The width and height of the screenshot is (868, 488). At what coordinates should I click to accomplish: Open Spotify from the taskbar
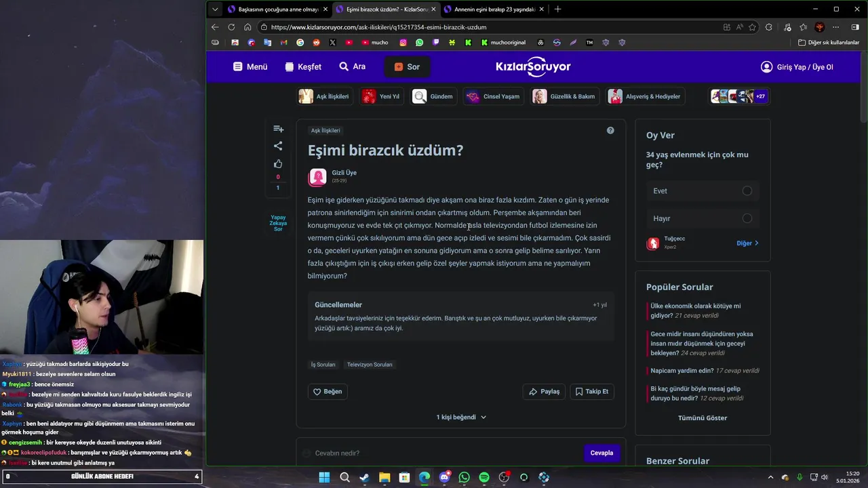tap(484, 477)
